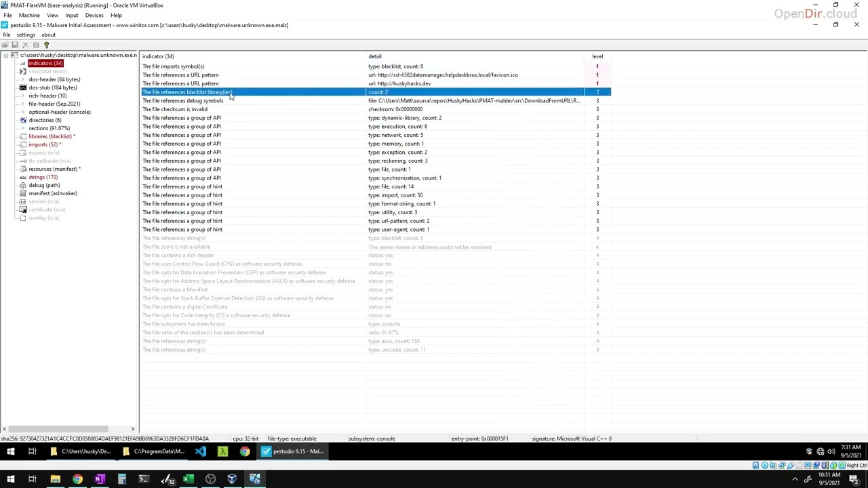Open the strings (170) abc icon
This screenshot has height=488, width=868.
(23, 177)
